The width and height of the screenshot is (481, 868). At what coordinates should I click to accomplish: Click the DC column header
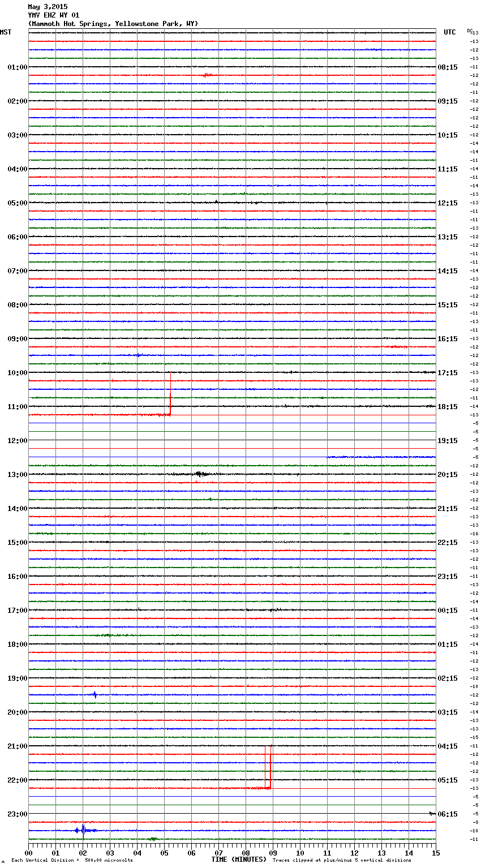point(470,31)
